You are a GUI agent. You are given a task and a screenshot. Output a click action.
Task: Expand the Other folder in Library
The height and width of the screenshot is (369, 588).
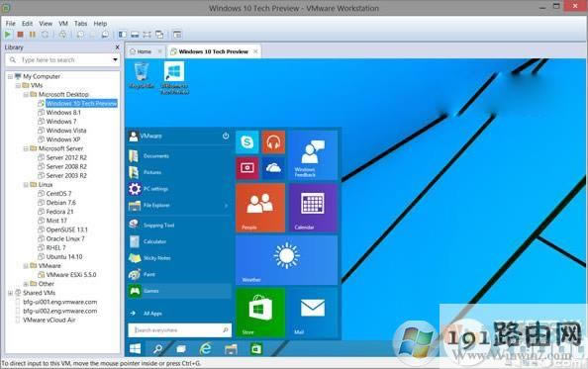tap(26, 284)
